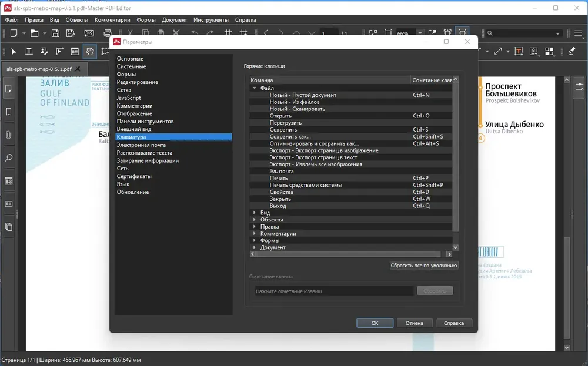The height and width of the screenshot is (366, 588).
Task: Click the object inspector sliders icon
Action: 579,87
